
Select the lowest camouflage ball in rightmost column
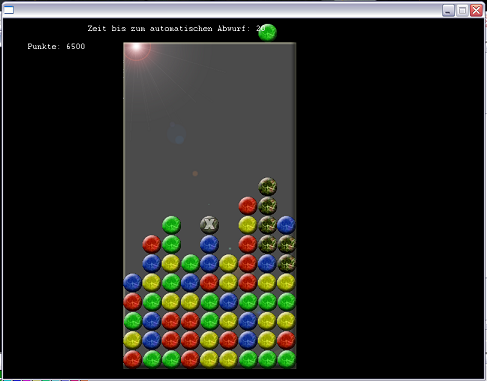point(286,263)
